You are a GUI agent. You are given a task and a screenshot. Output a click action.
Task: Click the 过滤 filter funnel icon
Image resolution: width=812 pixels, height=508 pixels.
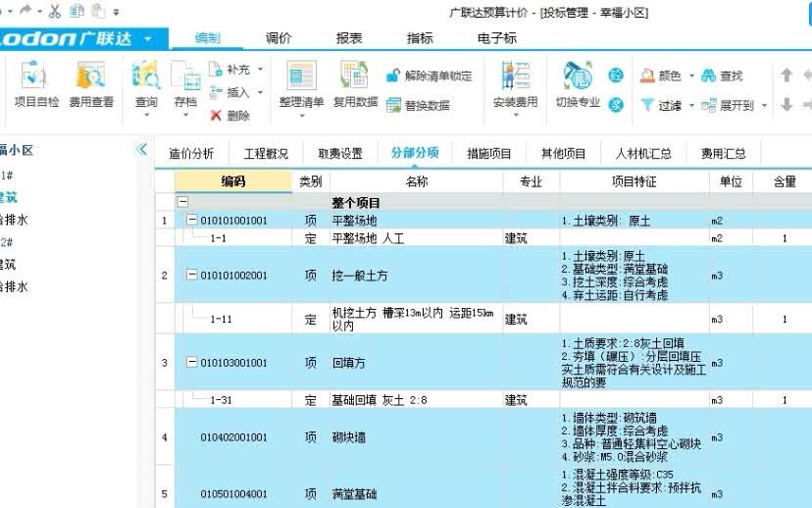point(647,105)
